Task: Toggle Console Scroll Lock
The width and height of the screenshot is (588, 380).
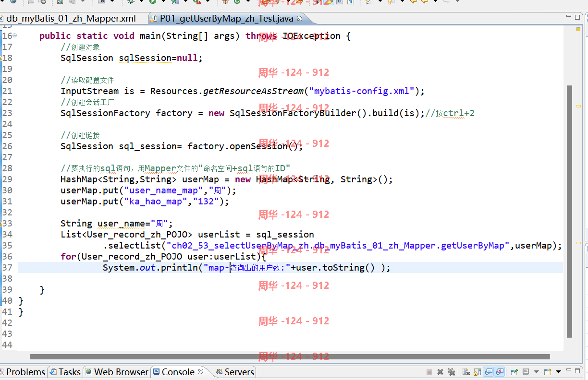Action: pyautogui.click(x=477, y=372)
